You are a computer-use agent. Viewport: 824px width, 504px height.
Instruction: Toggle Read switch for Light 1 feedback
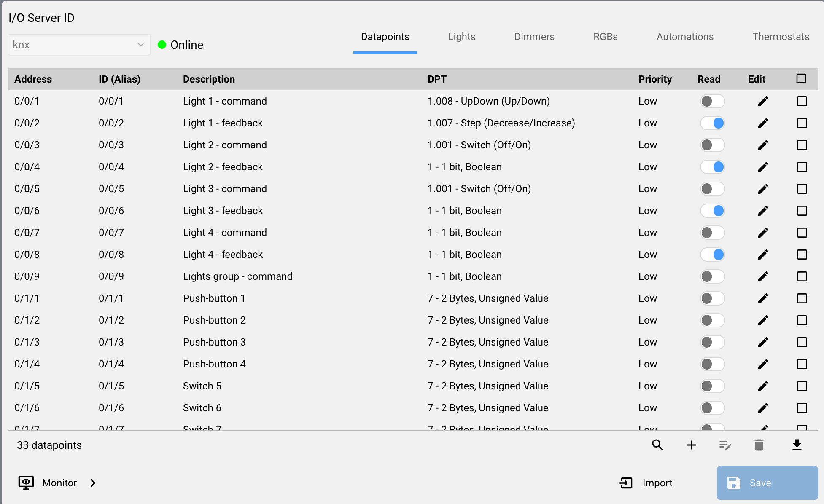coord(711,123)
